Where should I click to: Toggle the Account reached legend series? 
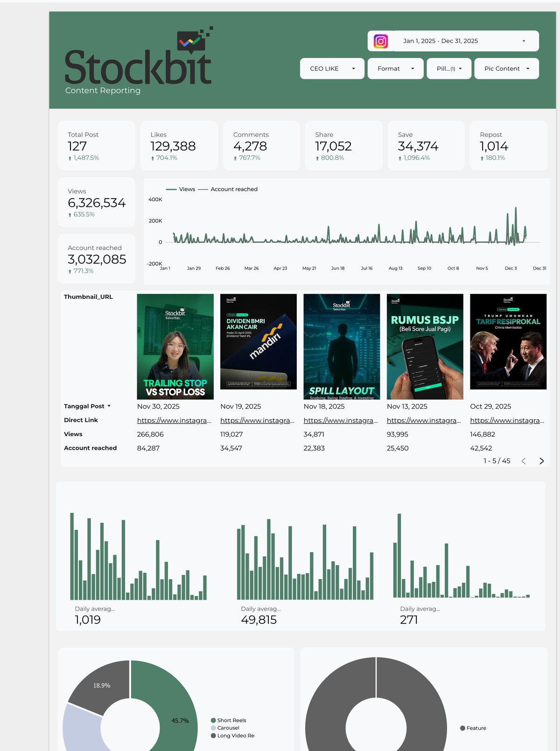[x=228, y=189]
